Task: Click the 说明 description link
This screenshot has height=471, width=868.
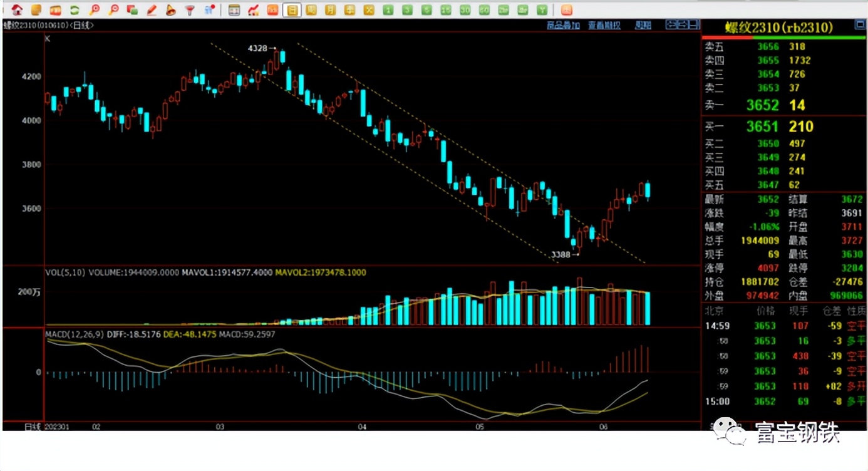Action: (x=643, y=26)
